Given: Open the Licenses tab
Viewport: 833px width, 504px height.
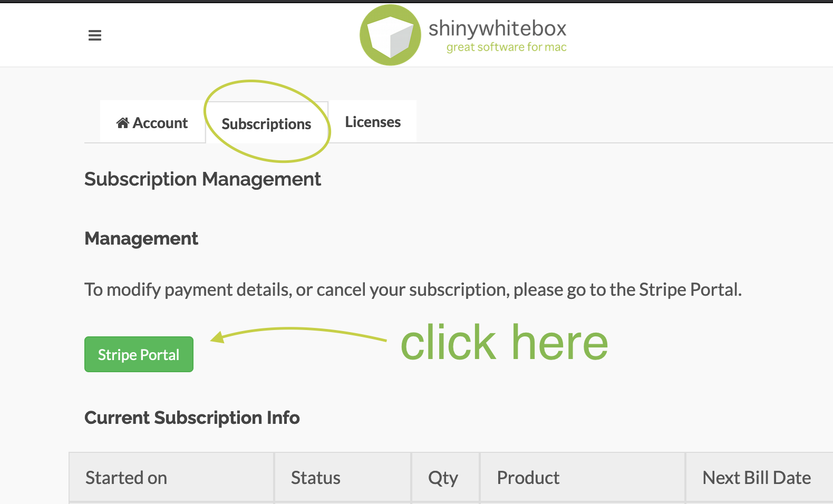Looking at the screenshot, I should 373,122.
